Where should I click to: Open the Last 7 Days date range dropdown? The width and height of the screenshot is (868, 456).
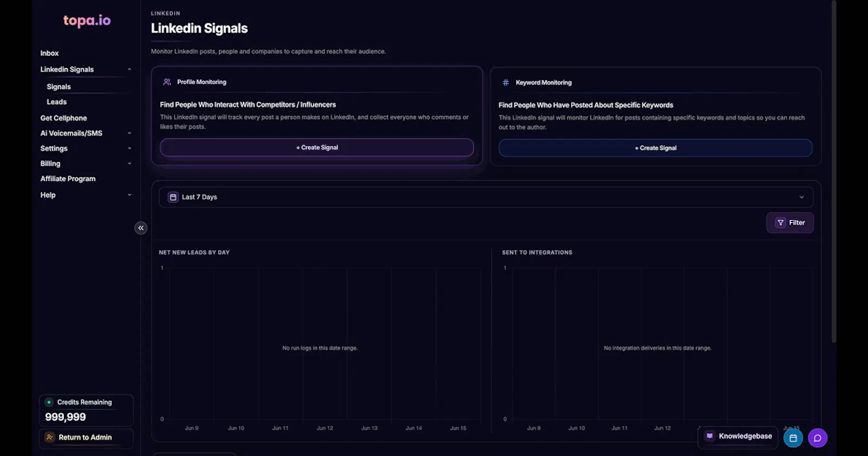486,197
